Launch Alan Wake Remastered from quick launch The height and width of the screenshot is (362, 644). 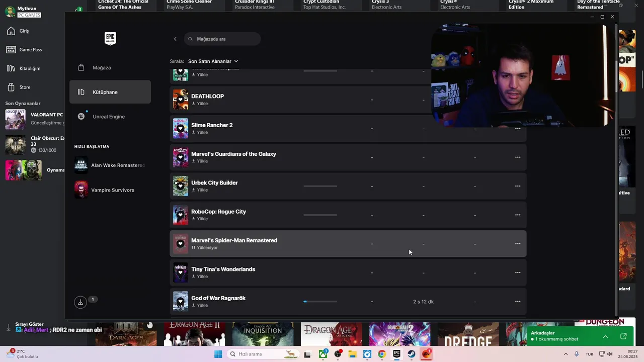pyautogui.click(x=110, y=165)
